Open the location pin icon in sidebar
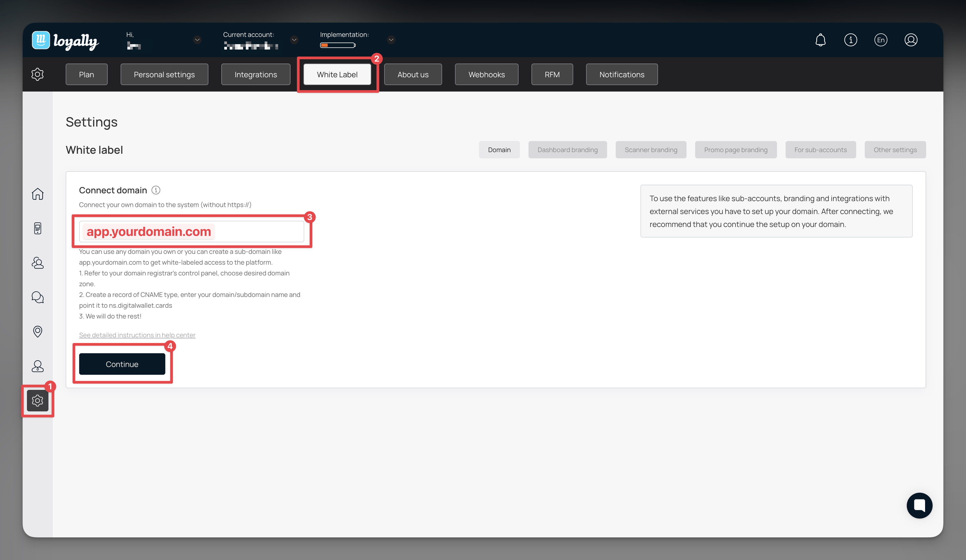Image resolution: width=966 pixels, height=560 pixels. (x=38, y=331)
